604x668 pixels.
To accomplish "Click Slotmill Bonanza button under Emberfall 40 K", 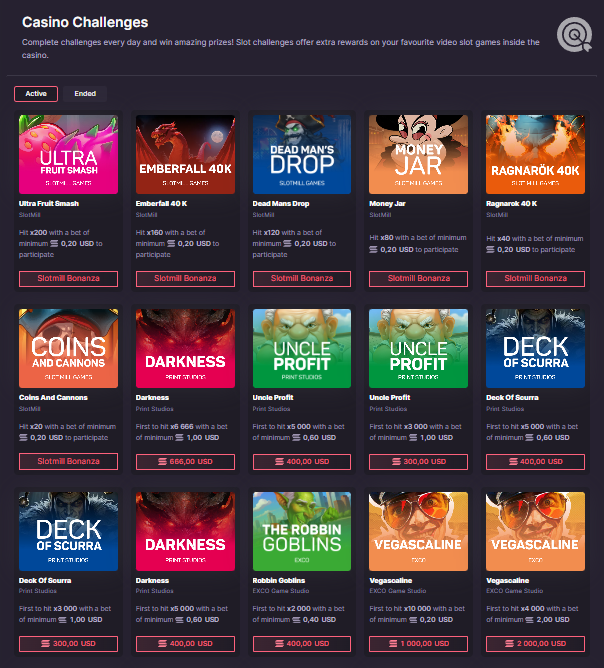I will click(185, 279).
